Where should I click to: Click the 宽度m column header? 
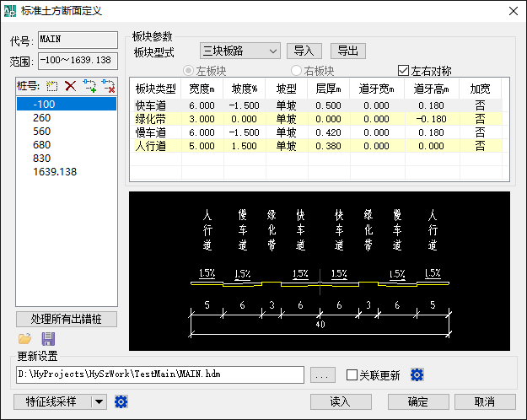(202, 89)
